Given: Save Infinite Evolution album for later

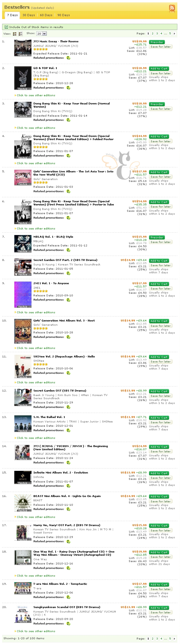Looking at the screenshot, I should coord(160,478).
